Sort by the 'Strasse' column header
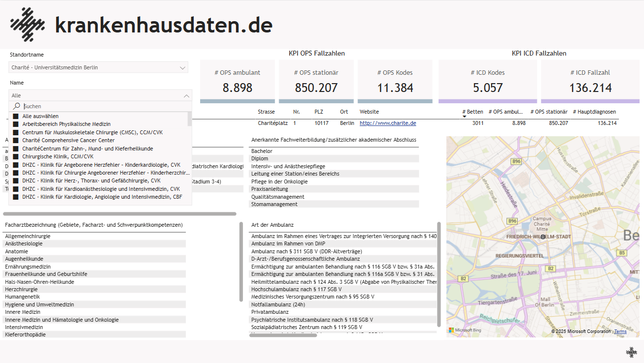Screen dimensions: 644x363 pyautogui.click(x=266, y=112)
